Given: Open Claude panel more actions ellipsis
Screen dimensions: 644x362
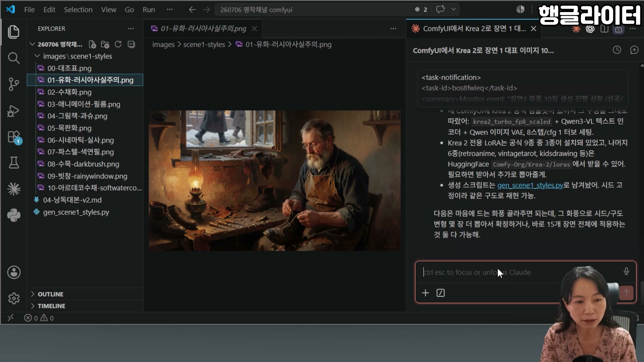Looking at the screenshot, I should tap(633, 29).
